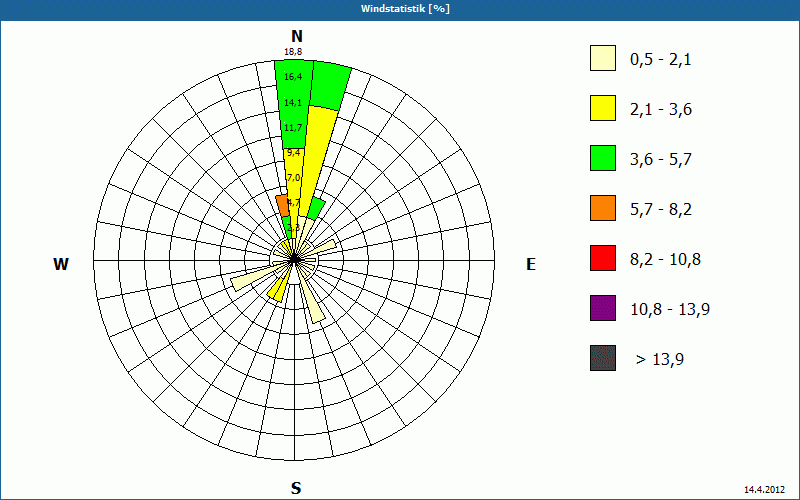Click the compass label 'W'

61,264
